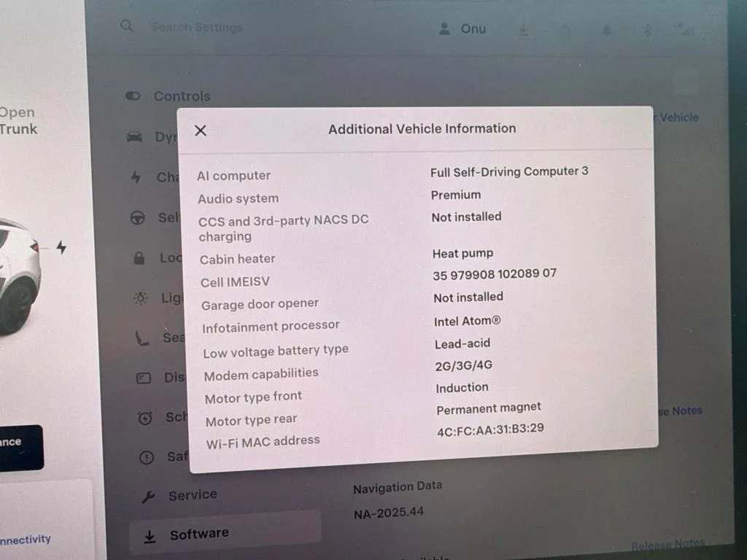Tap the Display screen icon

tap(144, 378)
